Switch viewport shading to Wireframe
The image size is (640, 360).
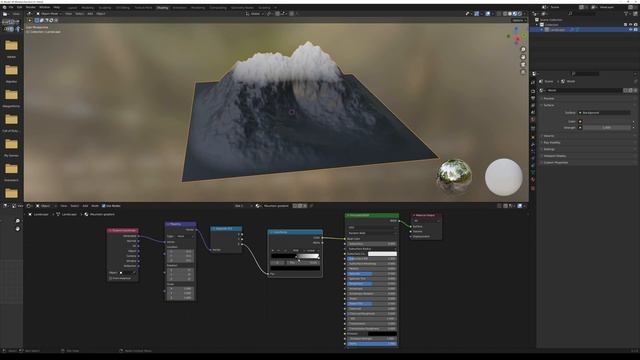(505, 13)
